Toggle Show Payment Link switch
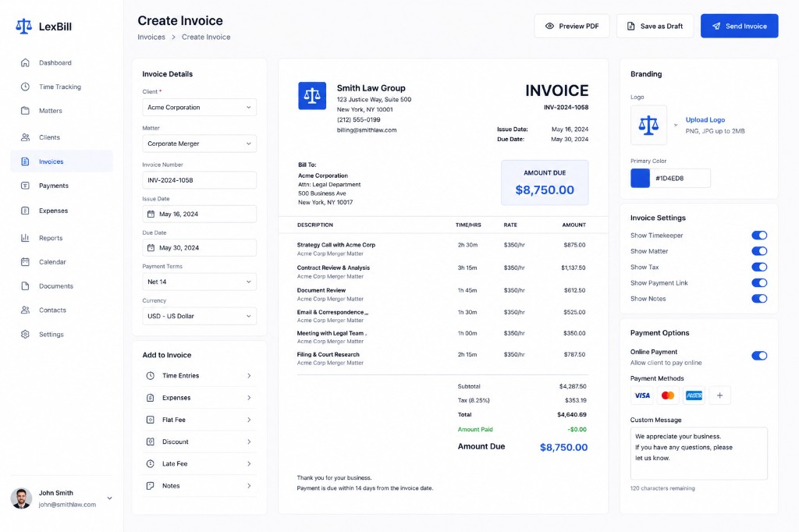 pos(759,283)
